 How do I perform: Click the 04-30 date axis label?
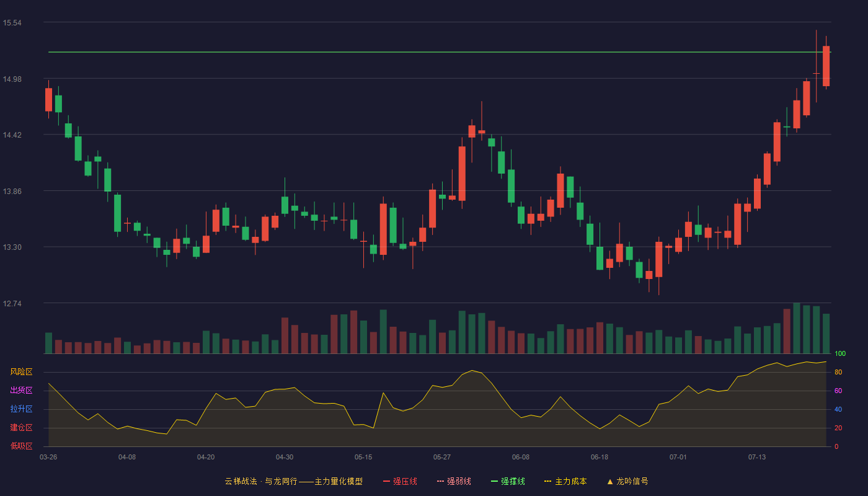pos(285,457)
